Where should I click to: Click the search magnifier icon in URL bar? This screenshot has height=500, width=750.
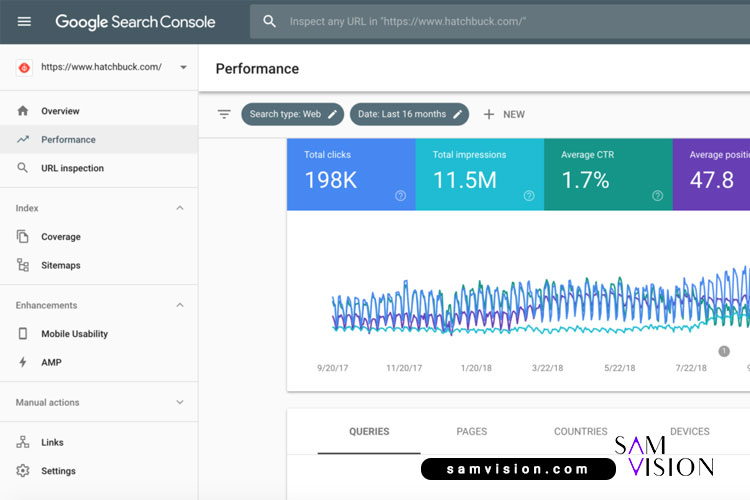[x=269, y=21]
